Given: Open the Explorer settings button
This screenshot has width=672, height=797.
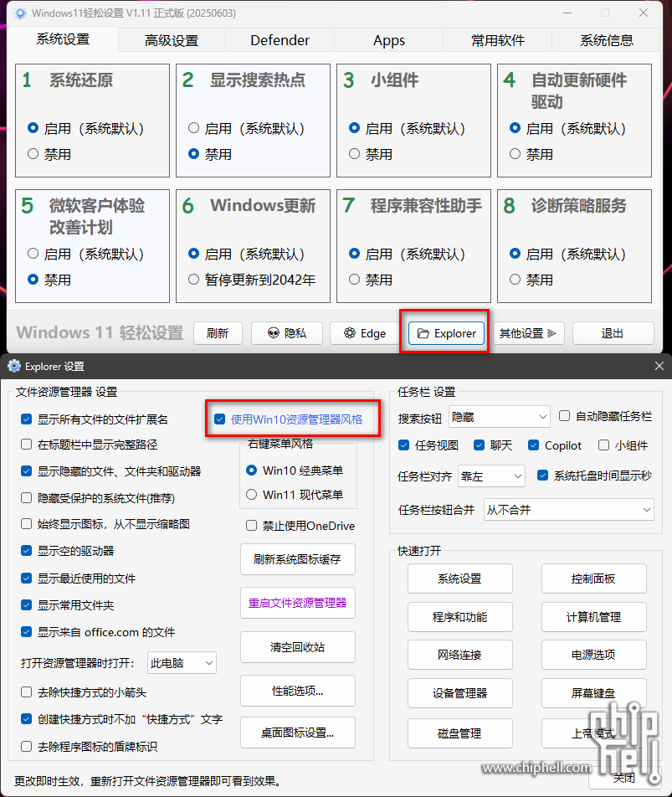Looking at the screenshot, I should [x=447, y=333].
